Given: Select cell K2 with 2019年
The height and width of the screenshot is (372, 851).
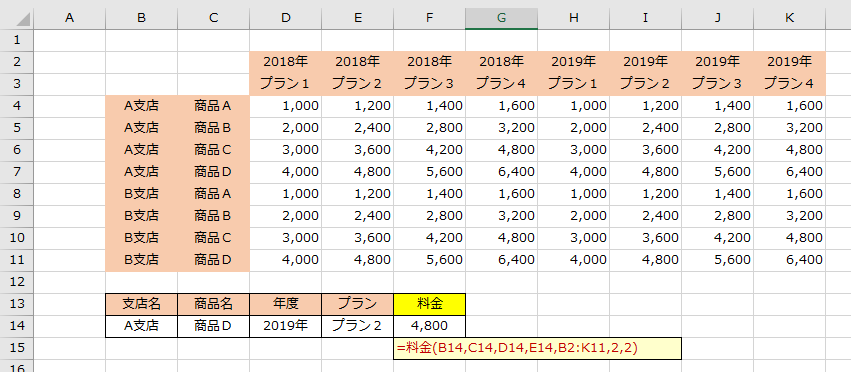Looking at the screenshot, I should pyautogui.click(x=789, y=62).
